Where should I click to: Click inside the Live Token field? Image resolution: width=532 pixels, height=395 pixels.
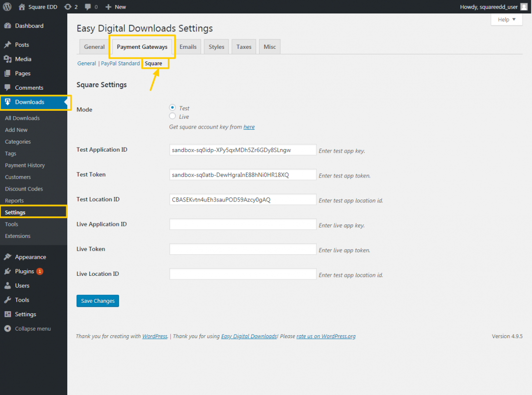pyautogui.click(x=243, y=249)
